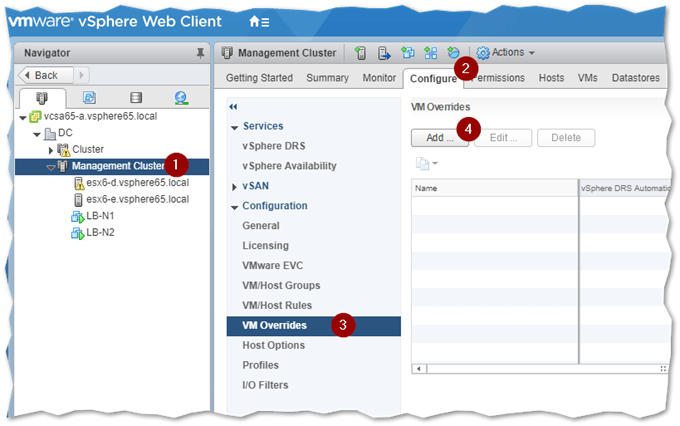This screenshot has width=680, height=426.
Task: Collapse vcsa65-a.vsphere65.local tree node
Action: 23,117
